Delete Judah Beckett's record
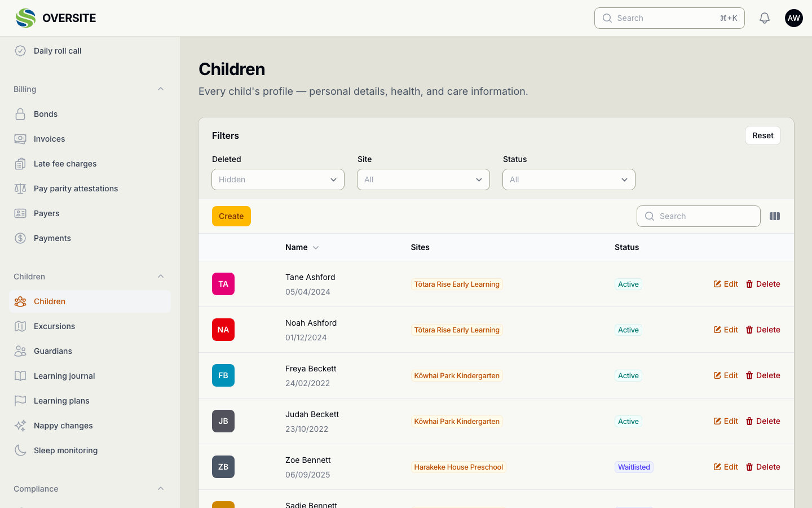The width and height of the screenshot is (812, 508). (763, 421)
